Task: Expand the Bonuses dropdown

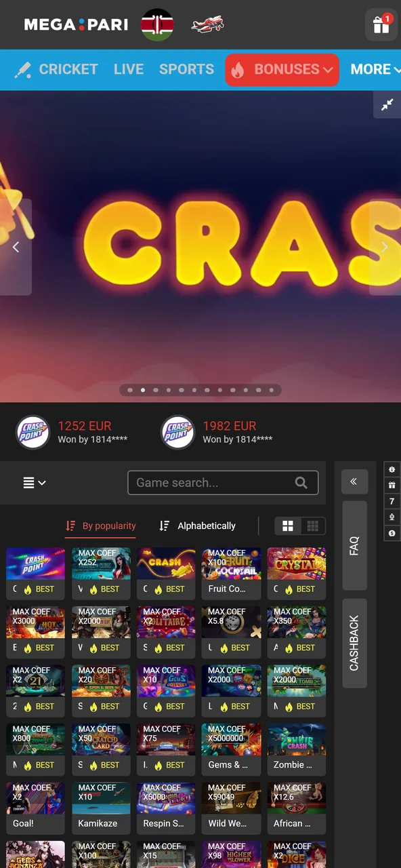Action: tap(282, 69)
